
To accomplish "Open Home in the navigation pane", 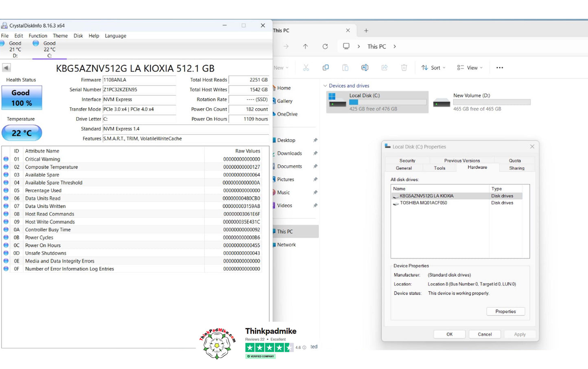I will [284, 88].
